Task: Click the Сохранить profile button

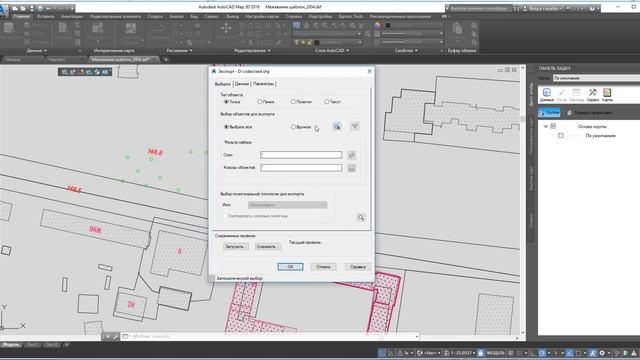Action: click(267, 247)
